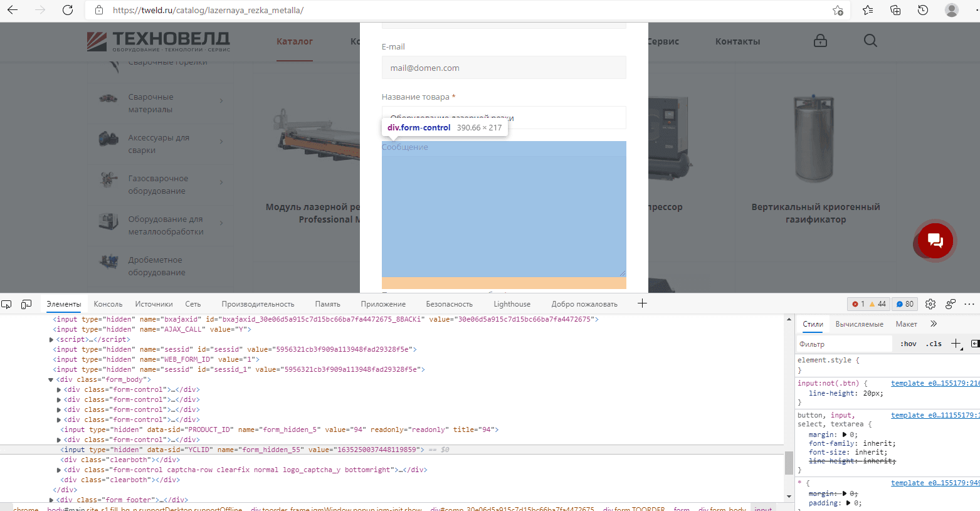Open the 80 issues badge

pos(905,304)
